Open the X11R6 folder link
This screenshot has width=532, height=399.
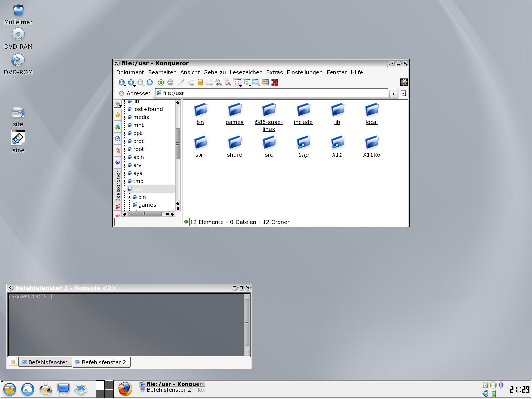[x=372, y=146]
